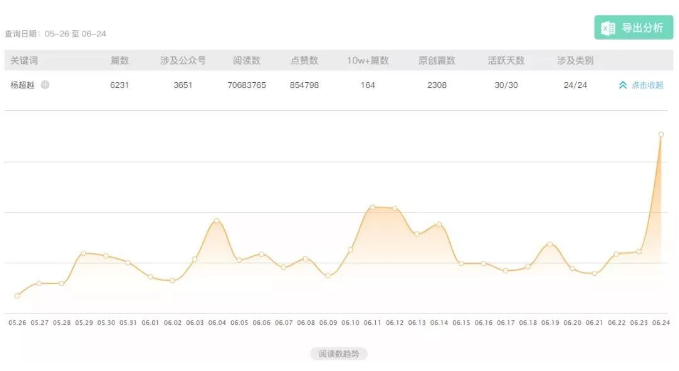
Task: Click the chart data point for 06.09
Action: [328, 275]
